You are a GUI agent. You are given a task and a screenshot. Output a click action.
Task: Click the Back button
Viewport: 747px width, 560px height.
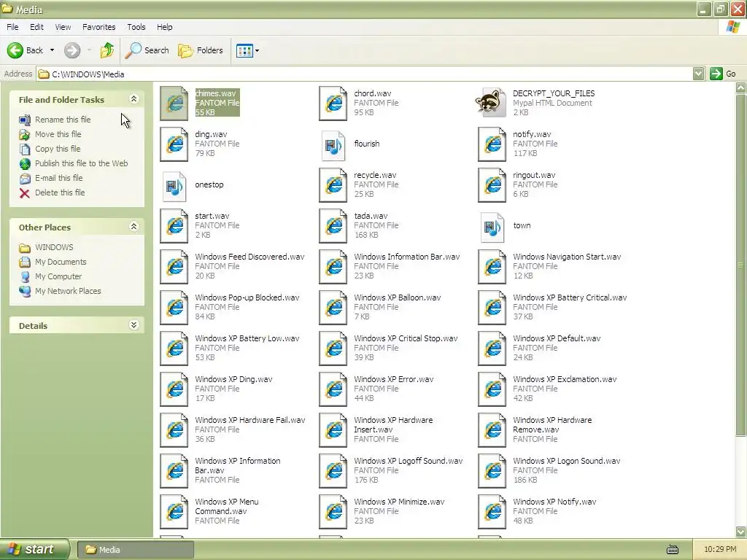[x=26, y=50]
